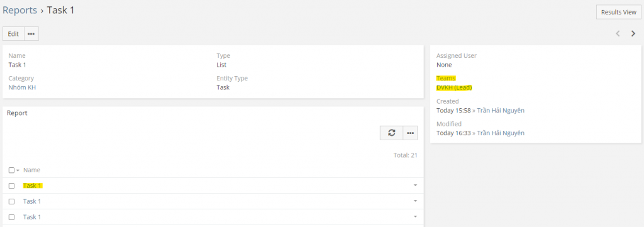The height and width of the screenshot is (227, 644).
Task: Open Trần Hải Nguyên user under Created
Action: [501, 111]
